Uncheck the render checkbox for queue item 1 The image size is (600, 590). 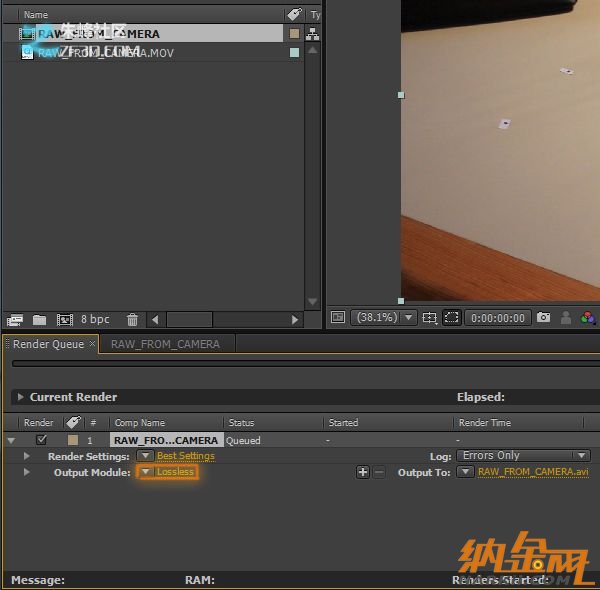(x=41, y=440)
